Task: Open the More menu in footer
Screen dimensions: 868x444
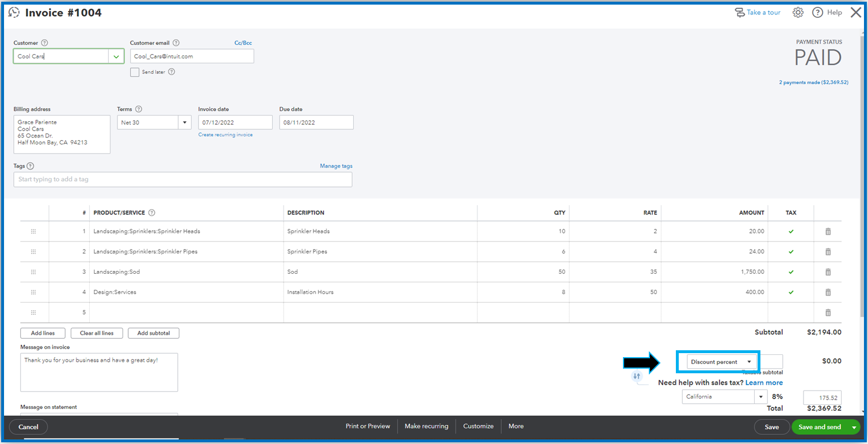Action: pos(516,426)
